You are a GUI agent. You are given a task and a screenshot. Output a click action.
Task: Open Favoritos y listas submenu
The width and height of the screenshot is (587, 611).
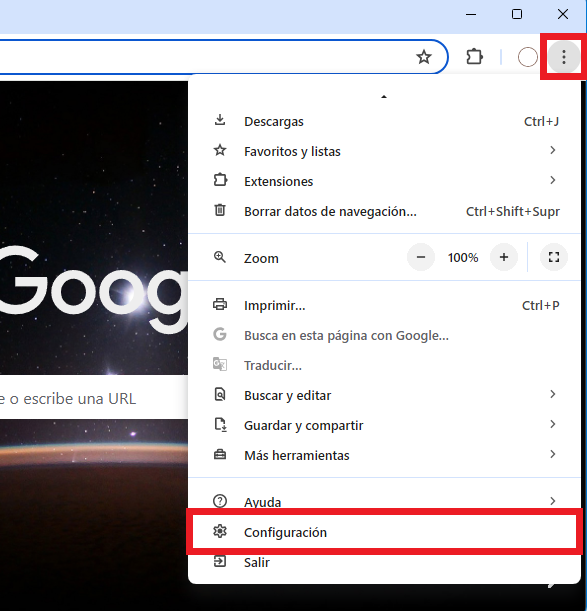pos(384,151)
